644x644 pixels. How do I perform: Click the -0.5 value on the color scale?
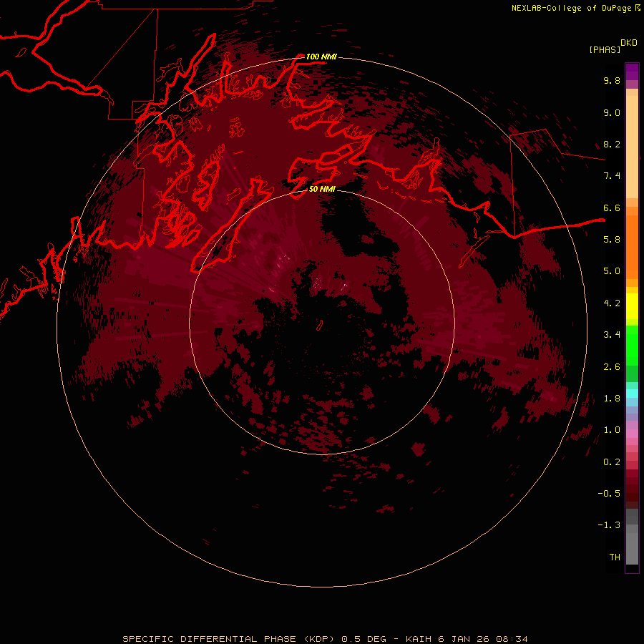(609, 494)
